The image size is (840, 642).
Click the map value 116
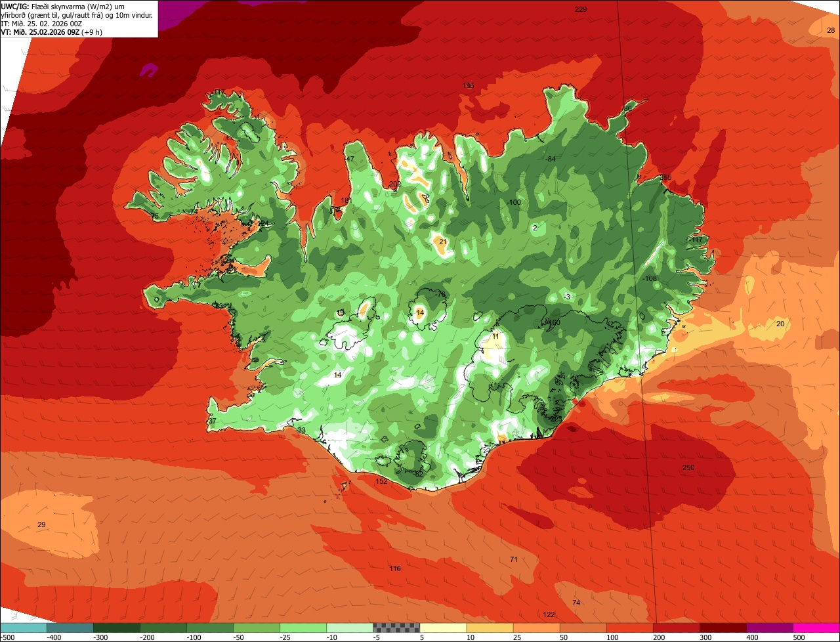coord(394,568)
